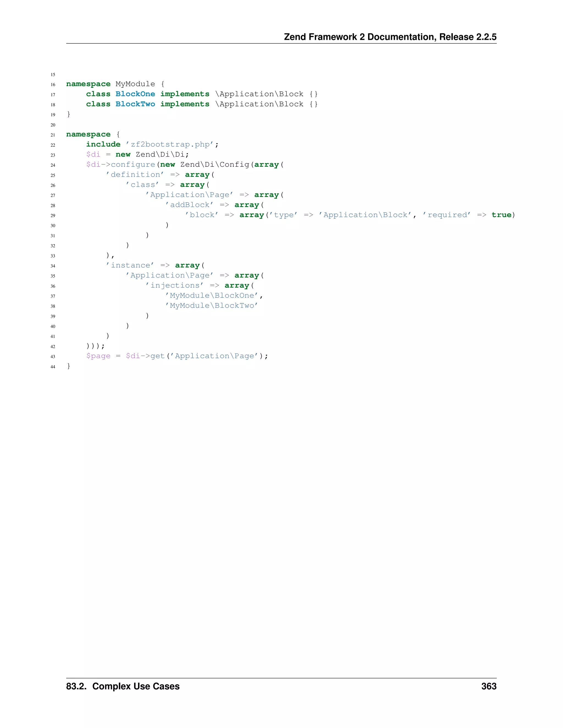The height and width of the screenshot is (728, 563).
Task: Click the 'definition' => array( line
Action: [160, 175]
